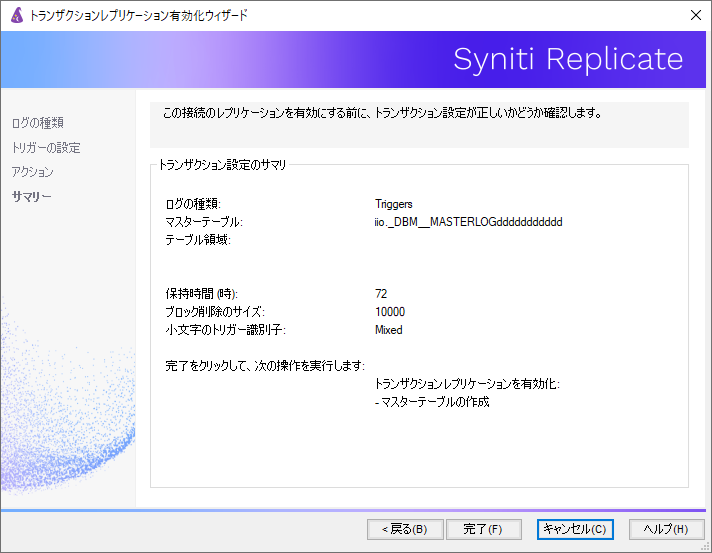The width and height of the screenshot is (712, 553).
Task: Click the トランザクション設定のサマリ group title
Action: coord(222,165)
